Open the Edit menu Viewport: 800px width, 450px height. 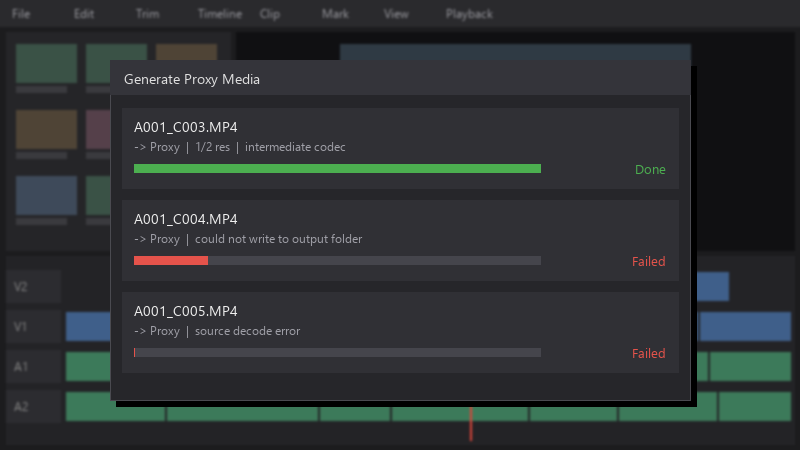coord(84,14)
